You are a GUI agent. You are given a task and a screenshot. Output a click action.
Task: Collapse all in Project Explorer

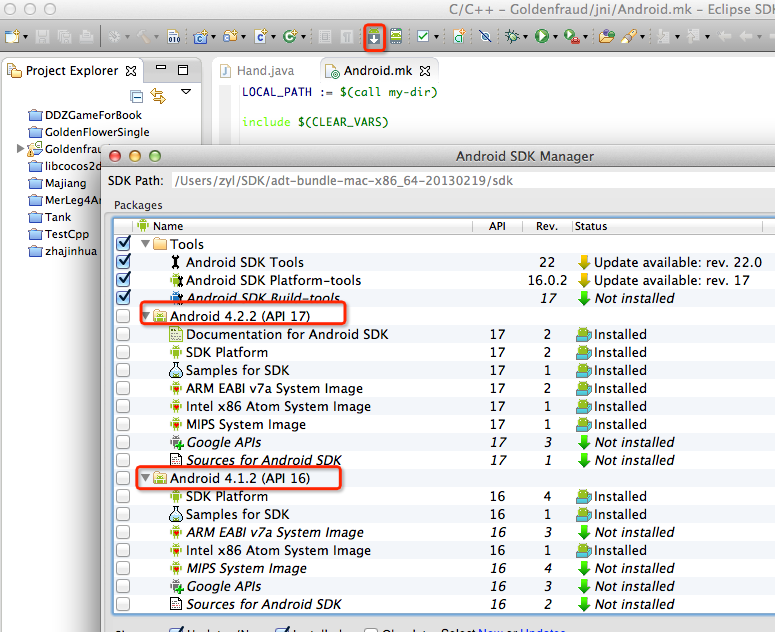point(136,96)
